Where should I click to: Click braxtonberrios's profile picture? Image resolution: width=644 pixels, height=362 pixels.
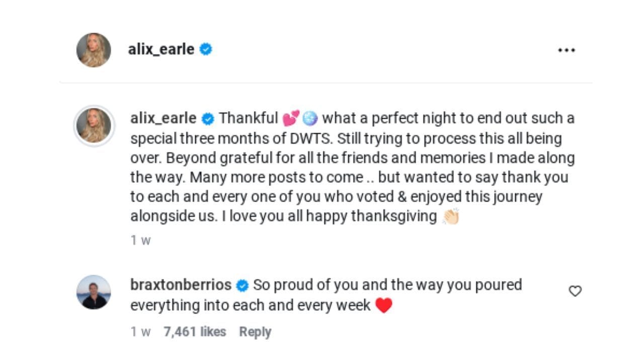tap(94, 293)
